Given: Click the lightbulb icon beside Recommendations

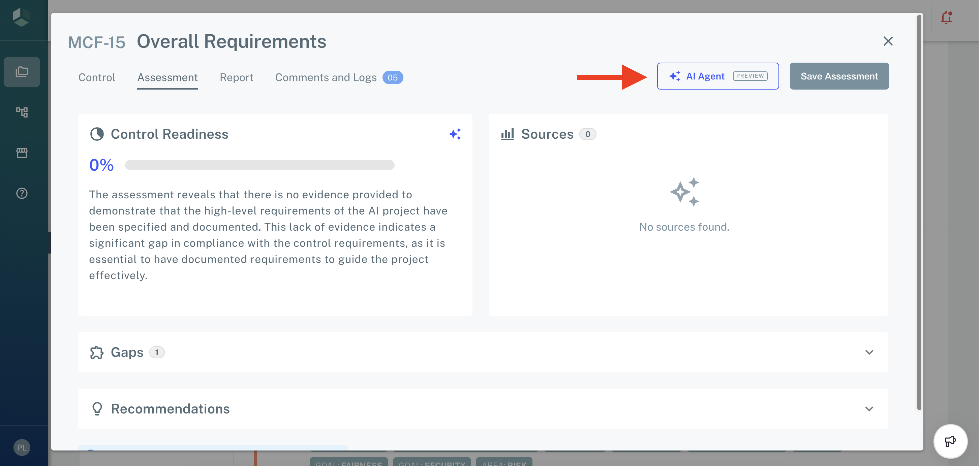Looking at the screenshot, I should click(x=97, y=409).
